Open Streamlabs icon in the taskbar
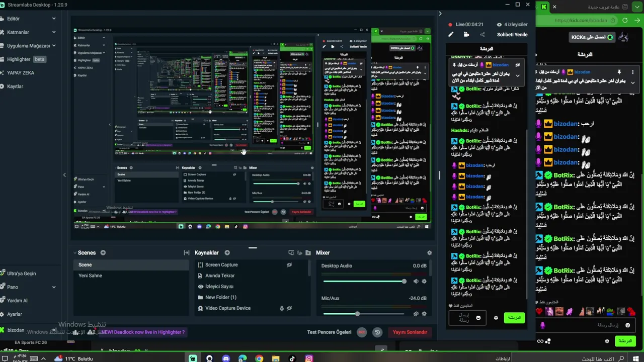 click(193, 358)
